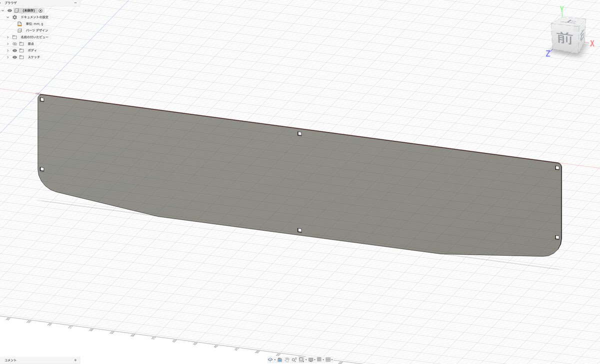Image resolution: width=600 pixels, height=364 pixels.
Task: Collapse the ドキュメントの設定 node
Action: [8, 17]
